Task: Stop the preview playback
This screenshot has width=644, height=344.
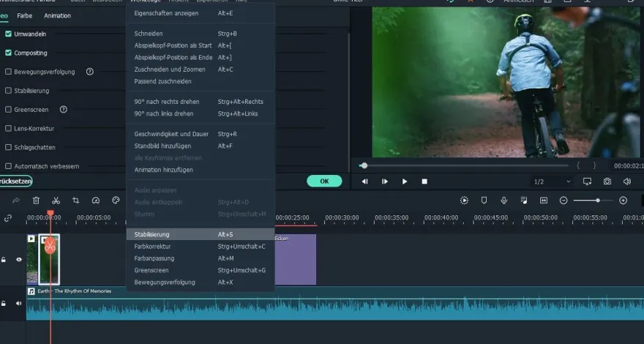Action: (424, 182)
